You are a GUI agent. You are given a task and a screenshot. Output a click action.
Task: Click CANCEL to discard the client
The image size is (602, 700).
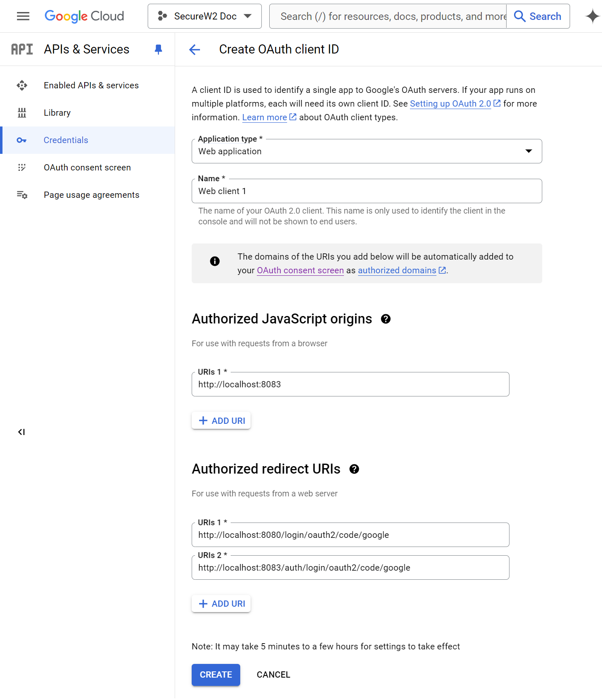click(273, 675)
